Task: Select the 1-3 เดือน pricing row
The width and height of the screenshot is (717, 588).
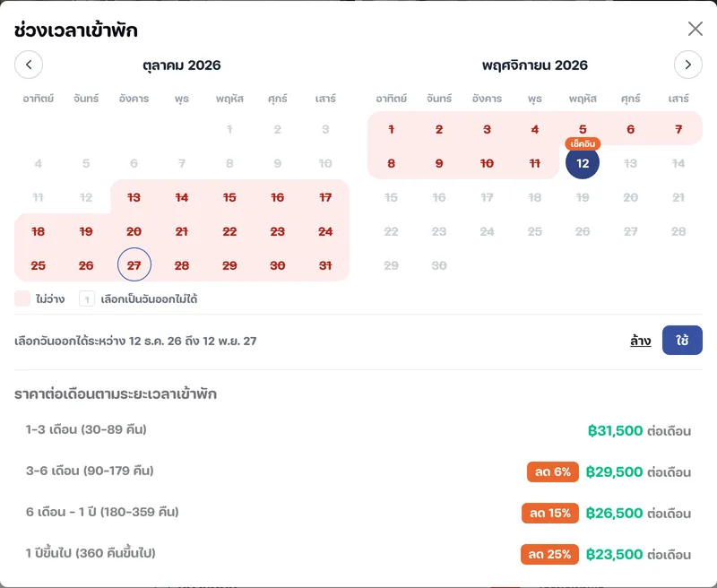Action: (x=358, y=430)
